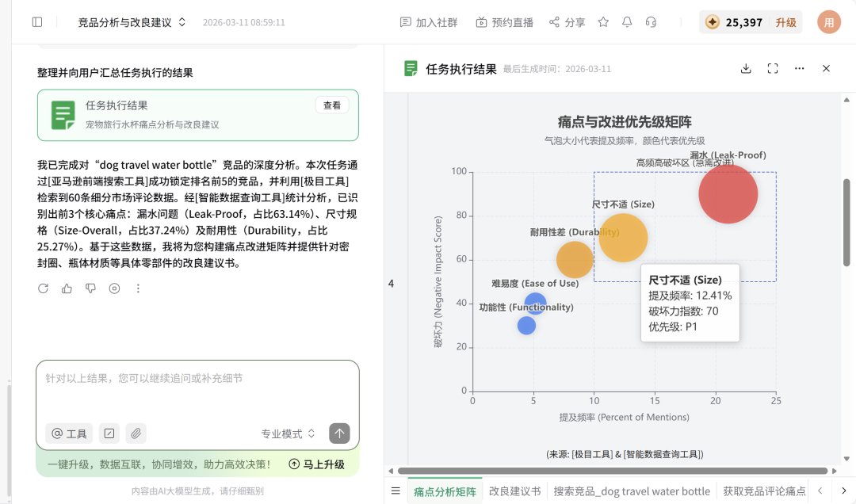Switch to the 改良建议书 tab

click(515, 491)
